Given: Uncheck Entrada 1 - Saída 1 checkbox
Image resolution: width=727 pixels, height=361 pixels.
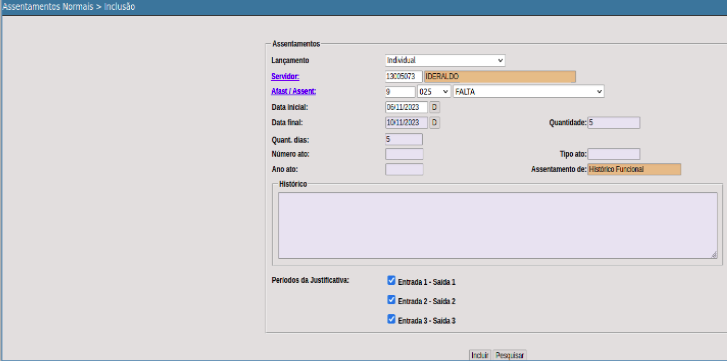Looking at the screenshot, I should [391, 280].
